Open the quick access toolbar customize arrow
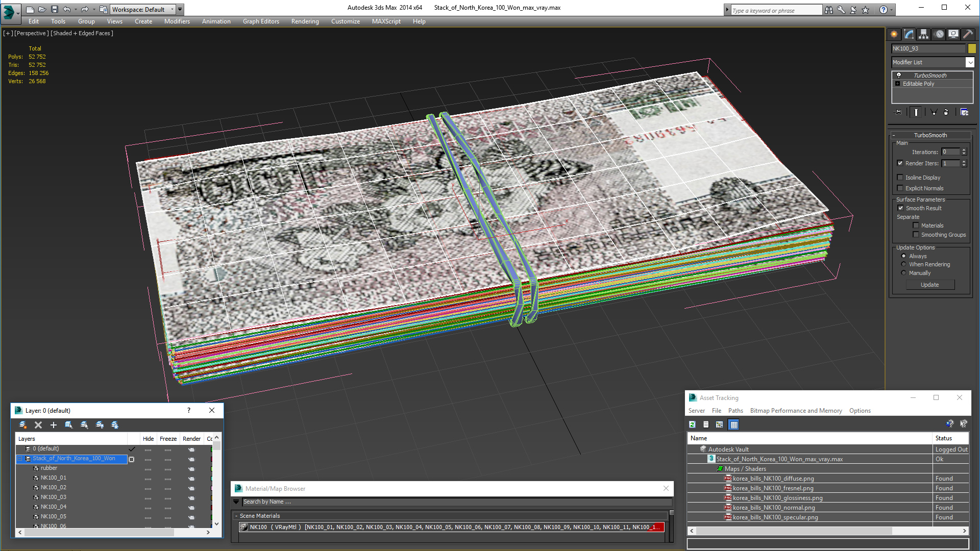Screen dimensions: 980x551 [x=180, y=9]
